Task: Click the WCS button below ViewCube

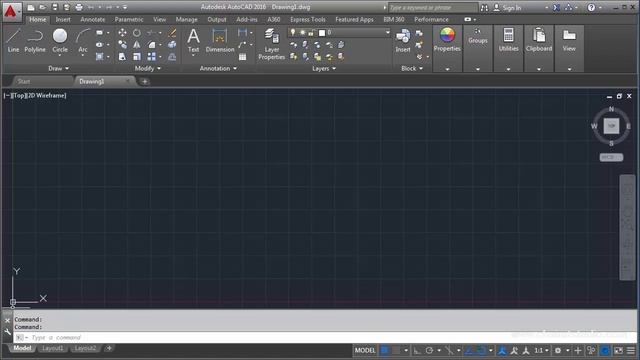Action: pyautogui.click(x=611, y=157)
